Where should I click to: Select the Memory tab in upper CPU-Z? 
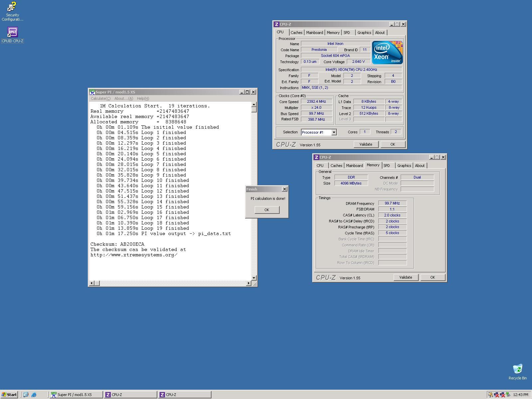pos(333,33)
